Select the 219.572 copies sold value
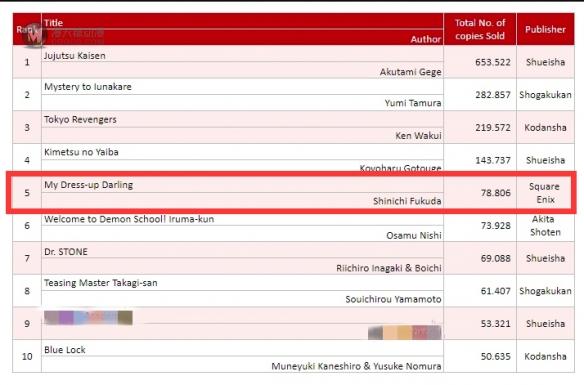 [x=492, y=127]
